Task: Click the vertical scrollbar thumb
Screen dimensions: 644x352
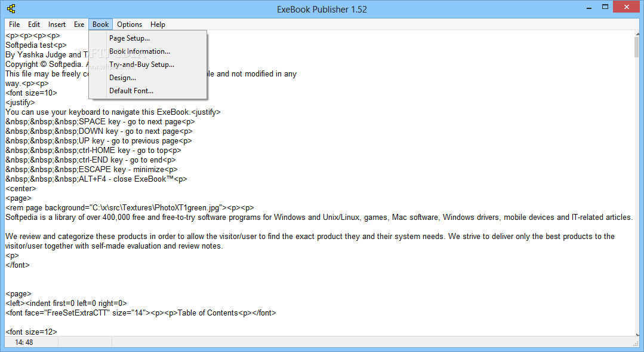Action: 637,47
